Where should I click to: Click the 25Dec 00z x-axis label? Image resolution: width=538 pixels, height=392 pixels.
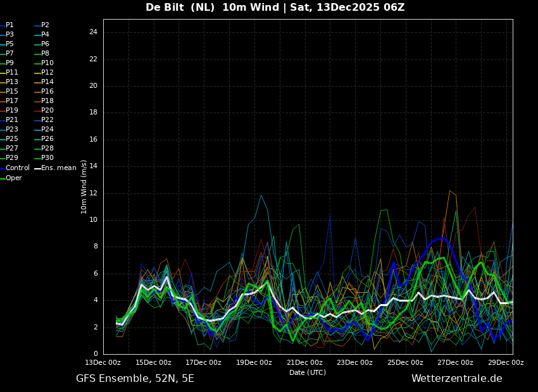click(405, 363)
